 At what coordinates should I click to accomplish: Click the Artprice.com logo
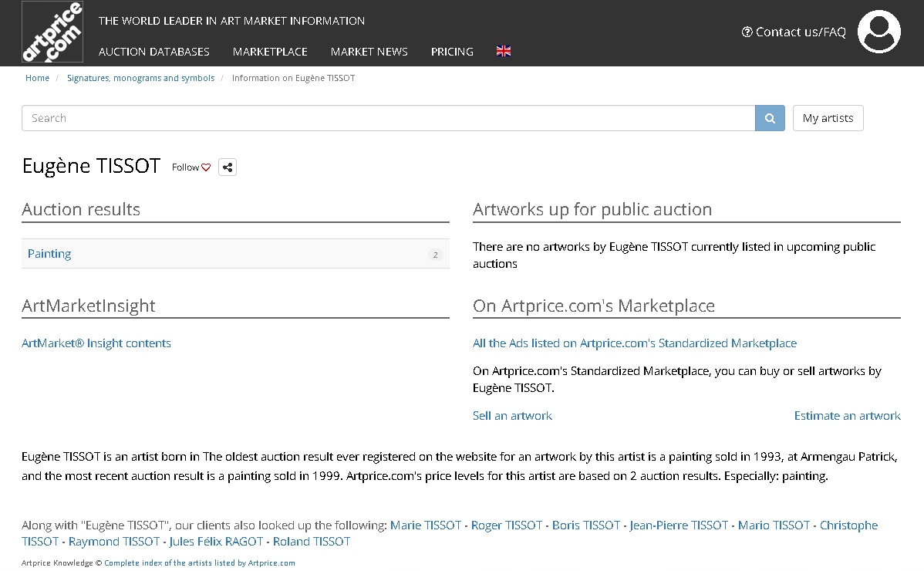pyautogui.click(x=52, y=32)
